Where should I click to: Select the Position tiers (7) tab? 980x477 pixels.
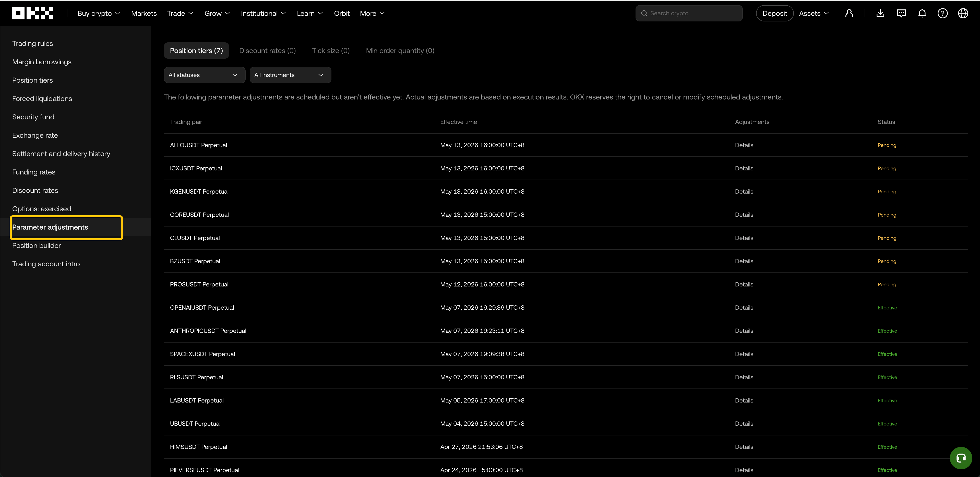point(196,51)
